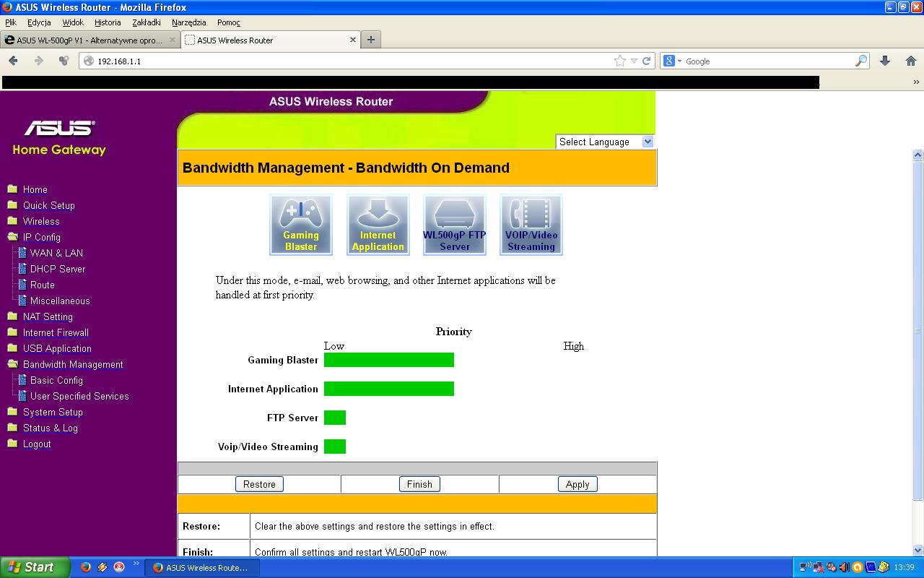Image resolution: width=924 pixels, height=578 pixels.
Task: Open the Narzędzia menu
Action: click(189, 22)
